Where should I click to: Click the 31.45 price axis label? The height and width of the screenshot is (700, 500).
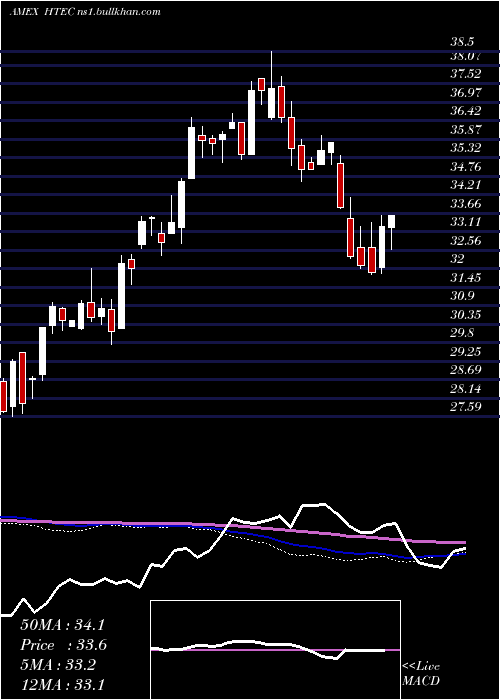click(465, 278)
